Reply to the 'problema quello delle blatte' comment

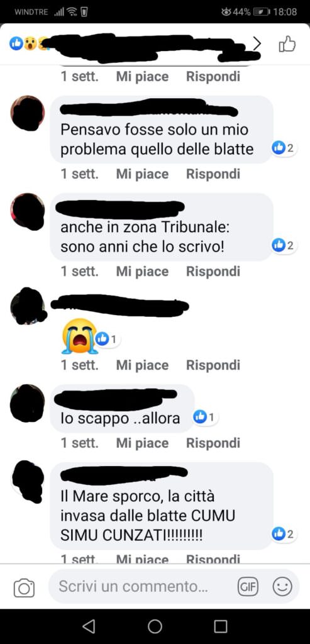click(x=213, y=174)
